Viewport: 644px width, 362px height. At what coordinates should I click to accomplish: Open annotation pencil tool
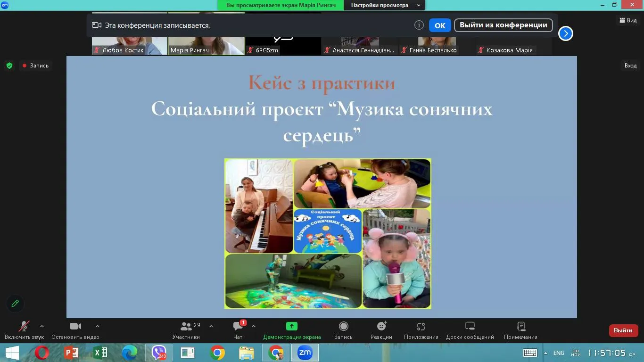pyautogui.click(x=15, y=304)
